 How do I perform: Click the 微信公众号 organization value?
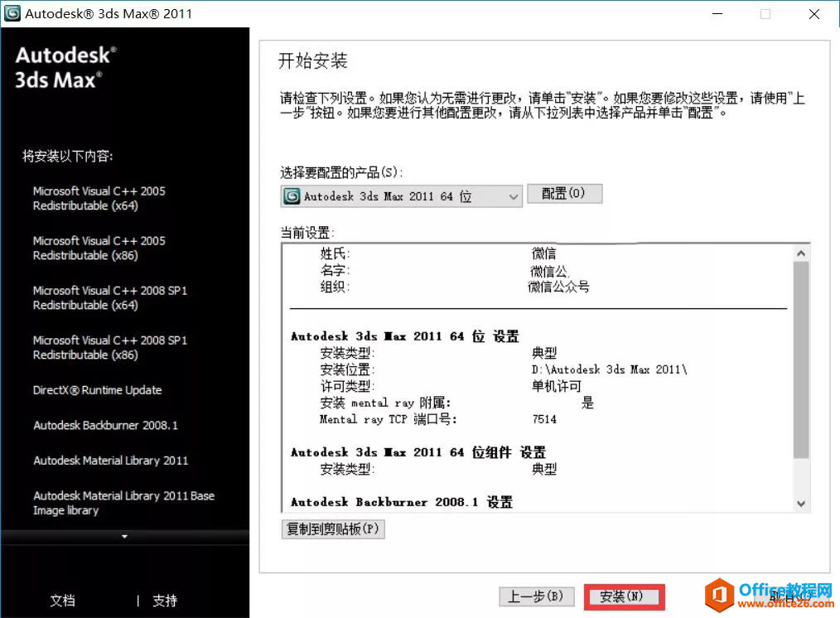tap(558, 287)
